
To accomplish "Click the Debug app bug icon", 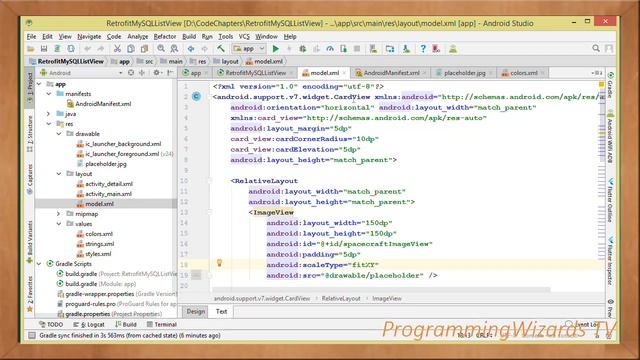I will tap(302, 49).
